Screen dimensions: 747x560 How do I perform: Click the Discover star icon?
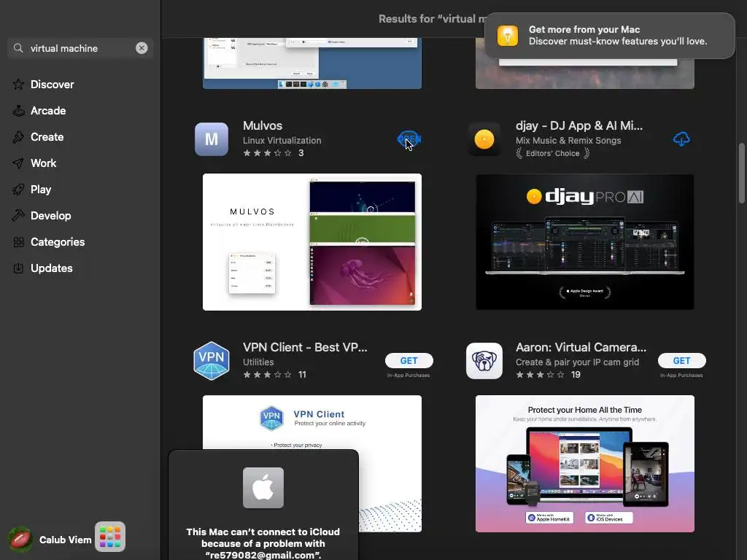(18, 85)
